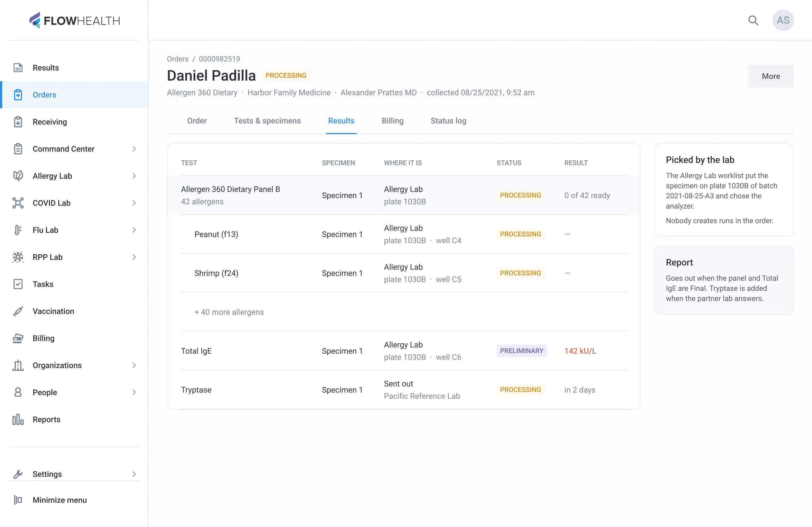Open the Tasks menu label
Viewport: 812px width, 527px height.
pyautogui.click(x=43, y=284)
